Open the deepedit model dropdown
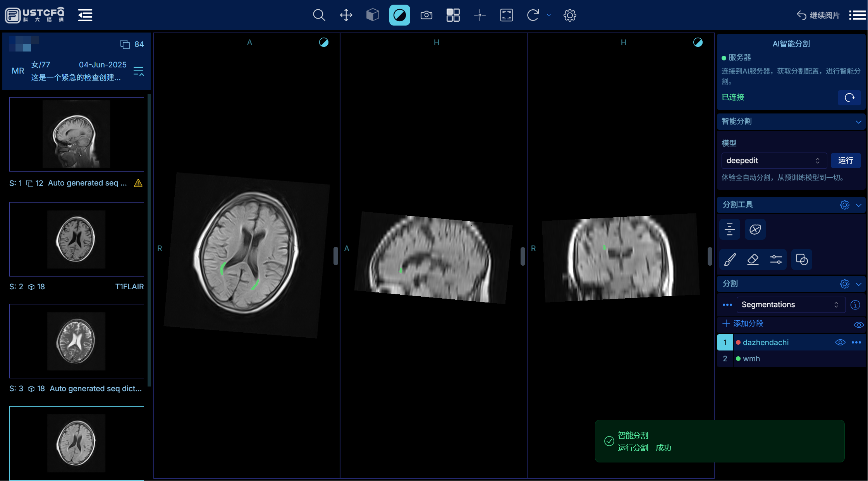Viewport: 868px width, 481px height. pyautogui.click(x=774, y=160)
